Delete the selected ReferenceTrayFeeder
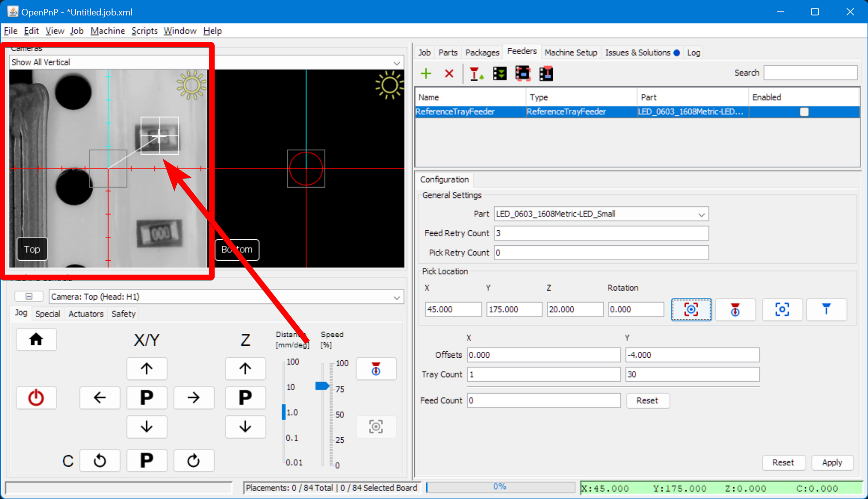Viewport: 868px width, 499px height. [449, 73]
